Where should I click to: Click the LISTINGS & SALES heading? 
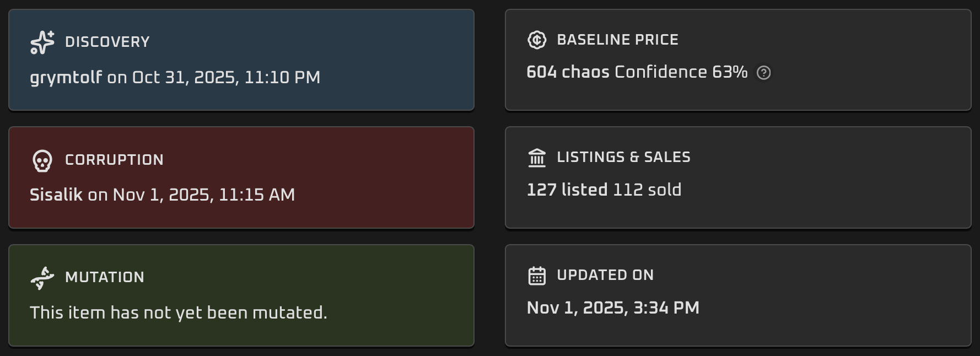(623, 158)
